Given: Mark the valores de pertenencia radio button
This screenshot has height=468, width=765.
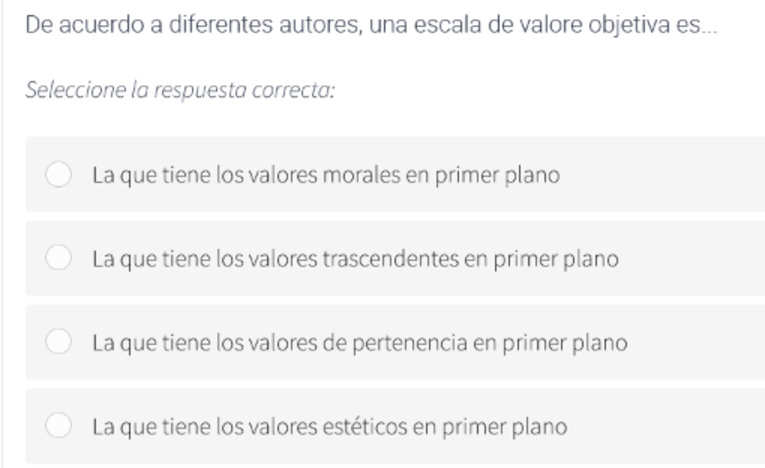Looking at the screenshot, I should pyautogui.click(x=59, y=341).
